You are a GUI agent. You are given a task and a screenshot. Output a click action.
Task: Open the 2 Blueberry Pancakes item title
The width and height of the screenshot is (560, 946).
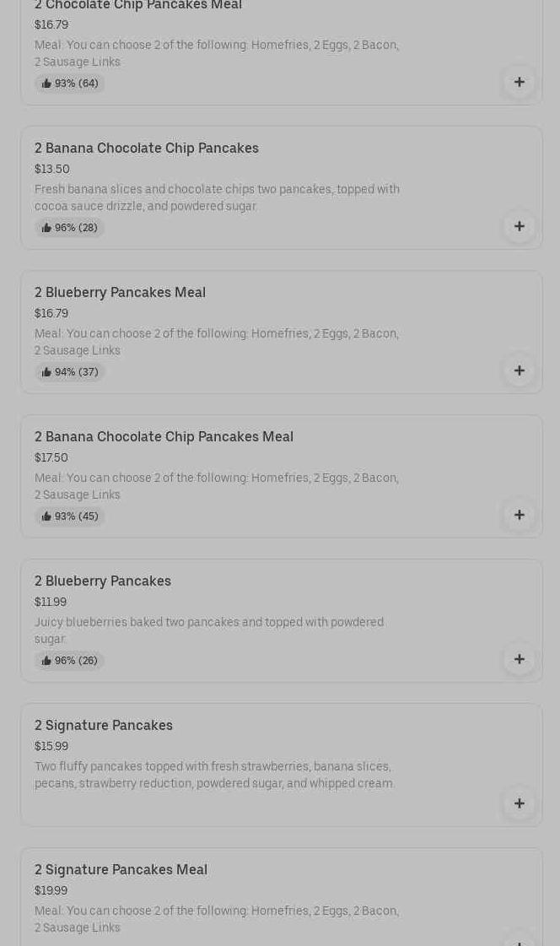pos(103,581)
